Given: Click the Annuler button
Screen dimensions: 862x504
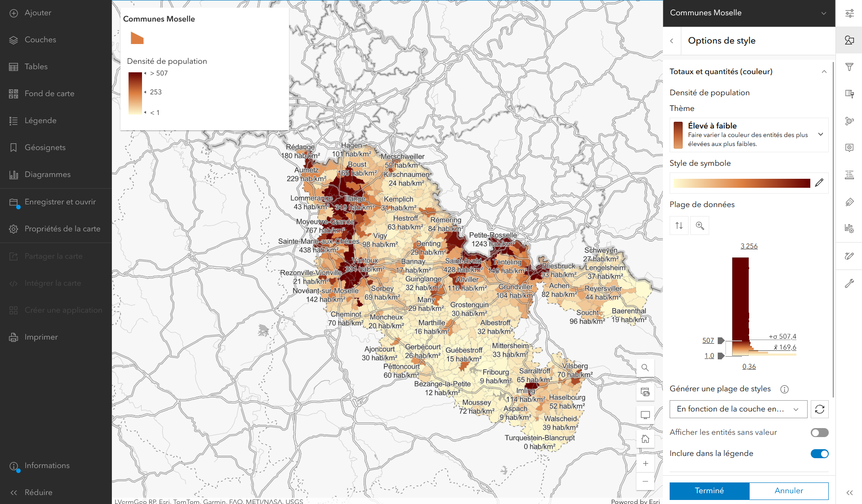Looking at the screenshot, I should [x=789, y=491].
